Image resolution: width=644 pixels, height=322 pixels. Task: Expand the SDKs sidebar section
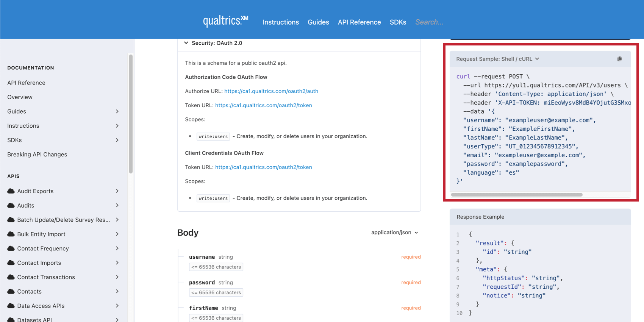pos(117,140)
